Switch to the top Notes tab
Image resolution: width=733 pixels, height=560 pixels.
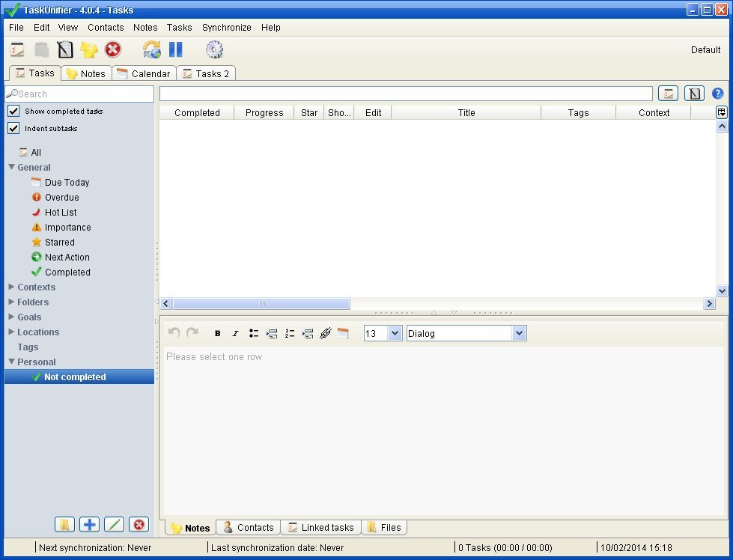coord(87,73)
